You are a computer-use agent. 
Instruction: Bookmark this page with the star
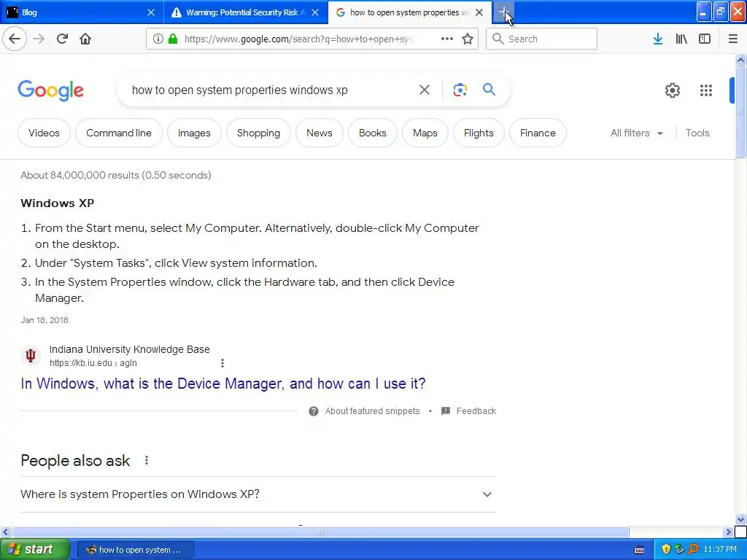click(x=468, y=39)
